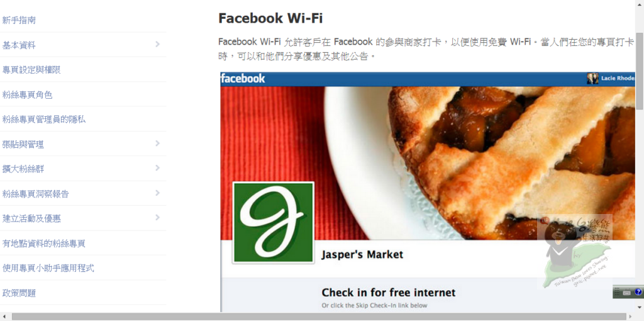Click the IME toolbar grip dots icon
644x321 pixels.
click(617, 292)
